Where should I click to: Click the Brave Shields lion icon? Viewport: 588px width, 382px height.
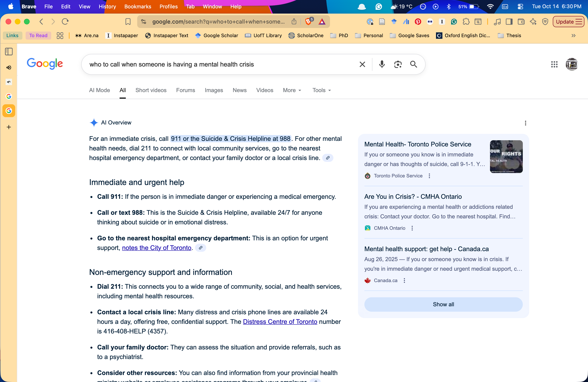pos(308,22)
